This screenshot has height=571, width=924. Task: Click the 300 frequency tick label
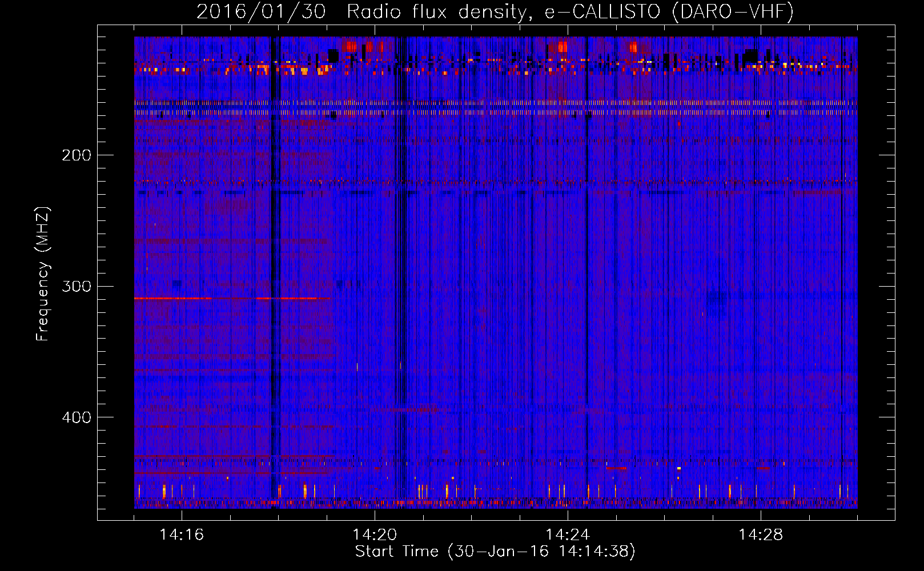click(77, 286)
